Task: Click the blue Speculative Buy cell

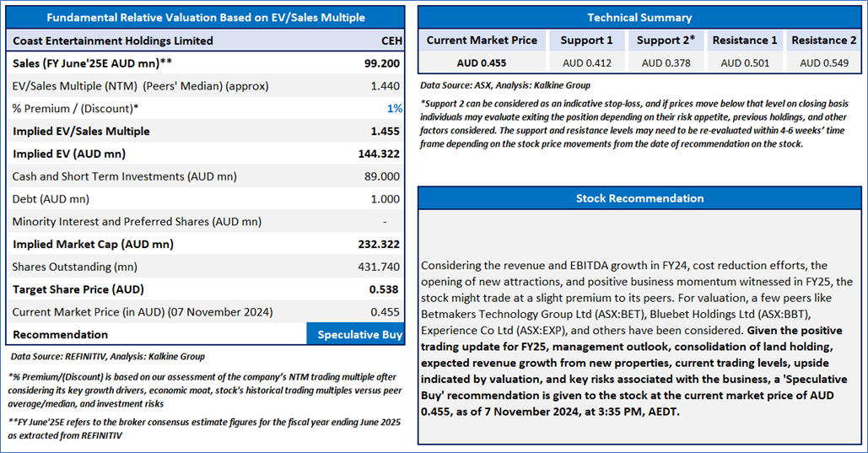Action: 355,335
